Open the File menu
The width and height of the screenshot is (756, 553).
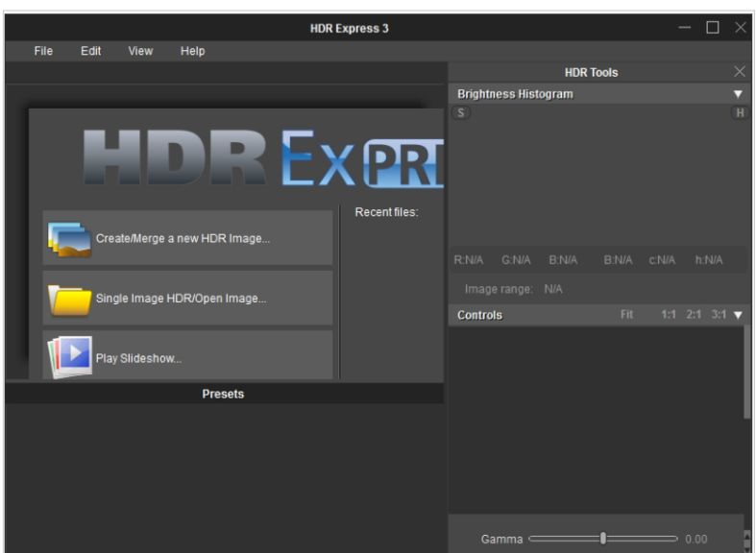click(43, 51)
